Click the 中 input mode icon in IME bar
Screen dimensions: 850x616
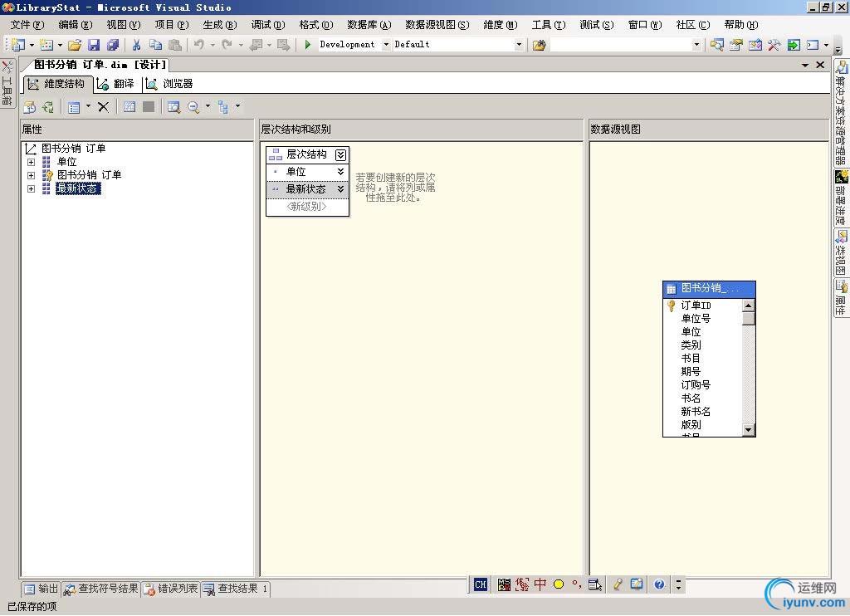point(540,584)
